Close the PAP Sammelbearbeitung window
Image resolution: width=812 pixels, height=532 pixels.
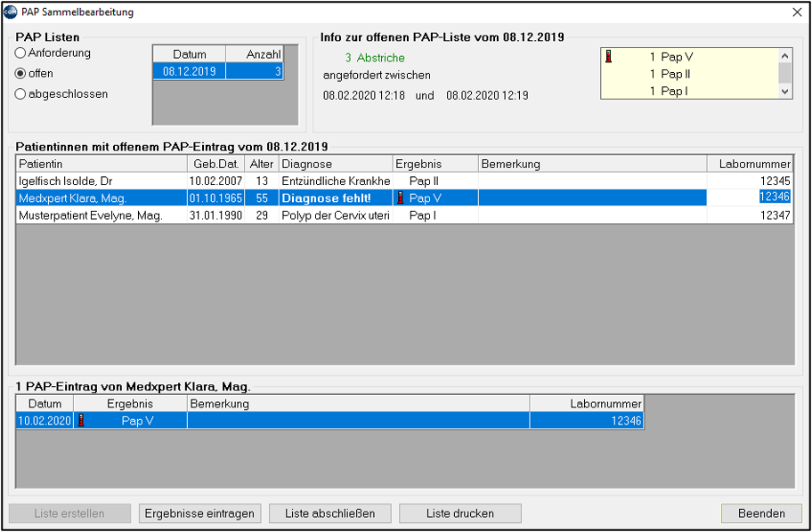click(797, 12)
